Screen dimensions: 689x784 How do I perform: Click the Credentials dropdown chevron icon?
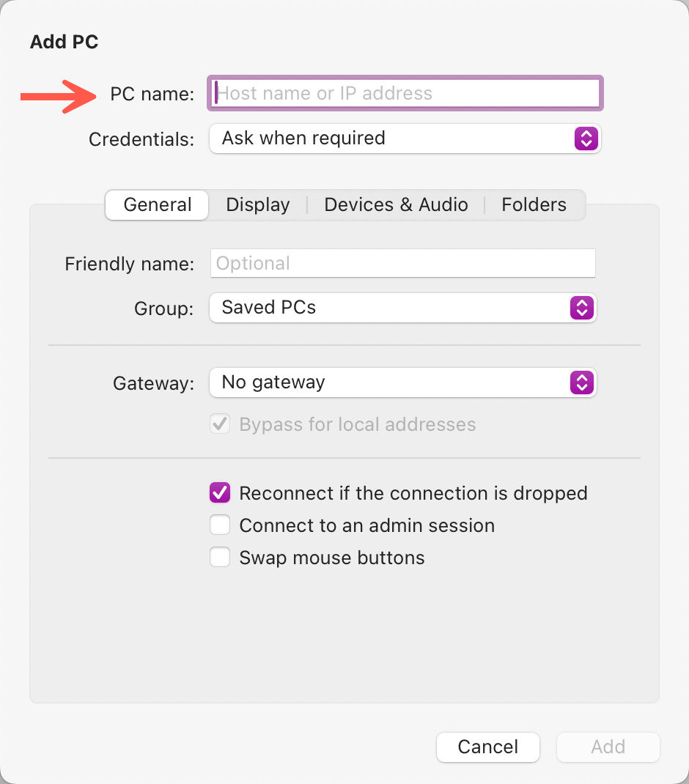[586, 138]
